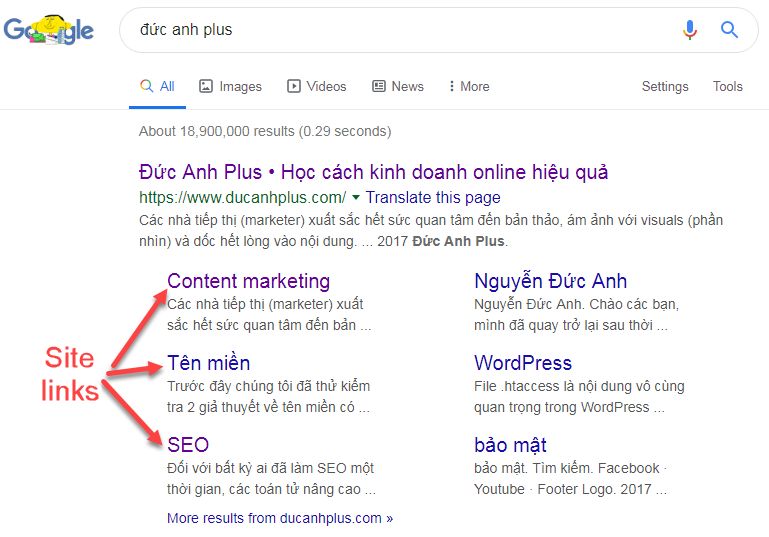Switch to the Images tab
Screen dimensions: 769x537
231,86
